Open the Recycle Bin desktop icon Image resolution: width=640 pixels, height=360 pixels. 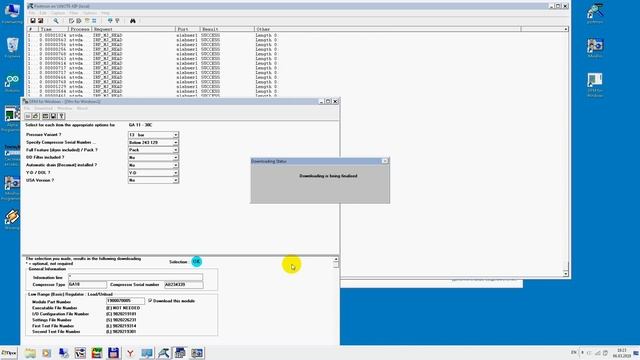point(12,47)
